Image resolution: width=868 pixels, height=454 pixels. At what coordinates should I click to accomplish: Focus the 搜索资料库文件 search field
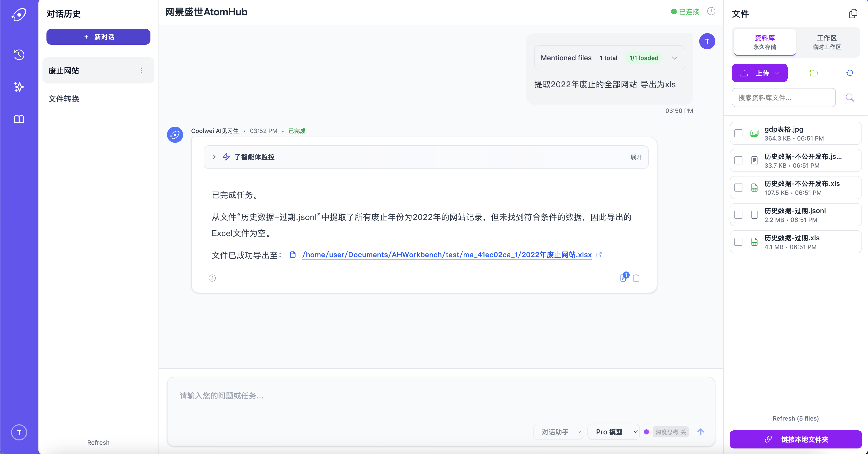[783, 98]
